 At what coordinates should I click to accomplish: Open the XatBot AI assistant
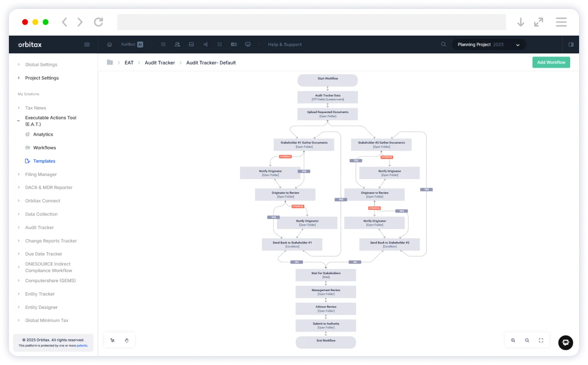[132, 45]
